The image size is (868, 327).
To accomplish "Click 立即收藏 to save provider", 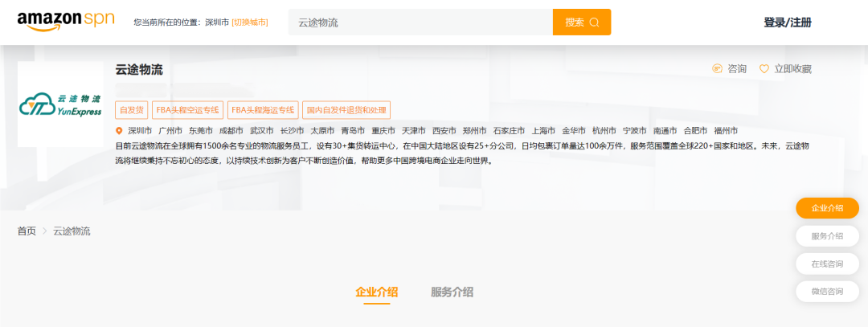I will pyautogui.click(x=792, y=69).
